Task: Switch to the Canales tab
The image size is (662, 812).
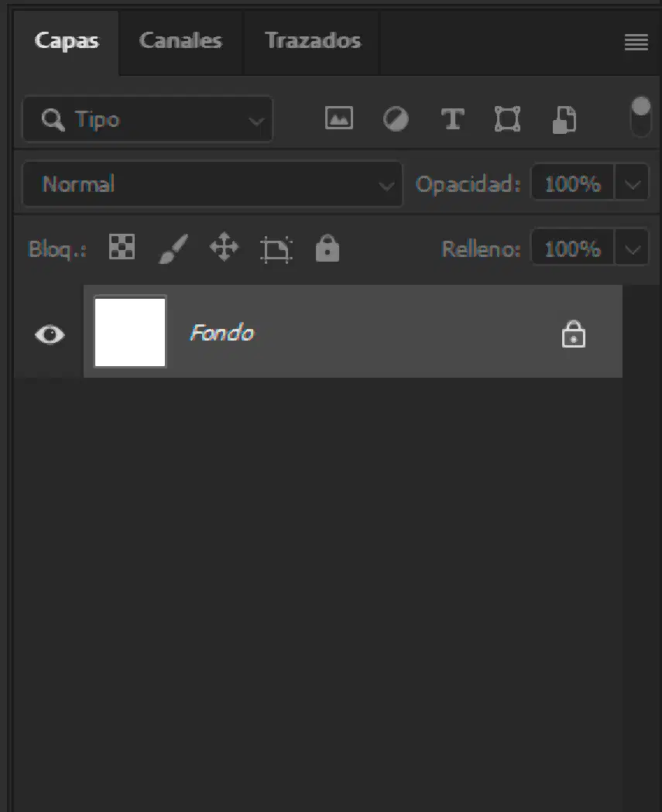Action: pos(180,40)
